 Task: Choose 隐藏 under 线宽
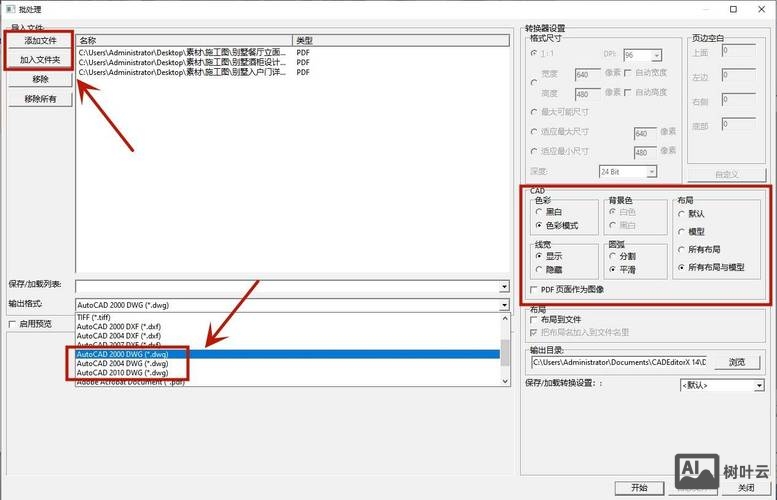(x=540, y=270)
